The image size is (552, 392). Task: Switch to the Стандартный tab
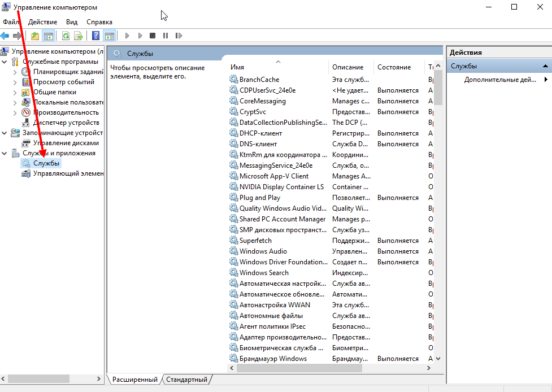pyautogui.click(x=186, y=380)
